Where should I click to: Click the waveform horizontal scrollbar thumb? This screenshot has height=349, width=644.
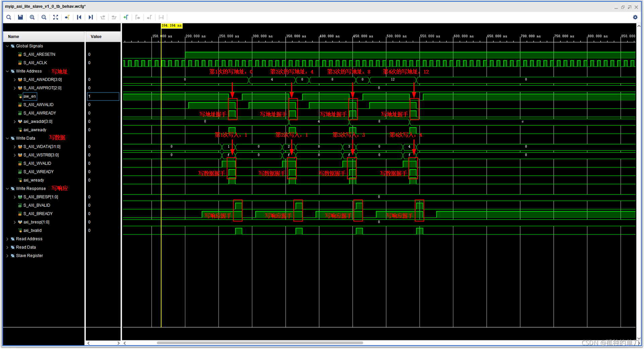260,343
